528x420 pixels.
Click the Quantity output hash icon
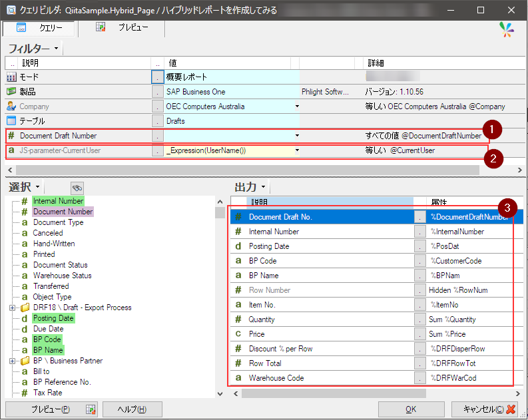[238, 319]
